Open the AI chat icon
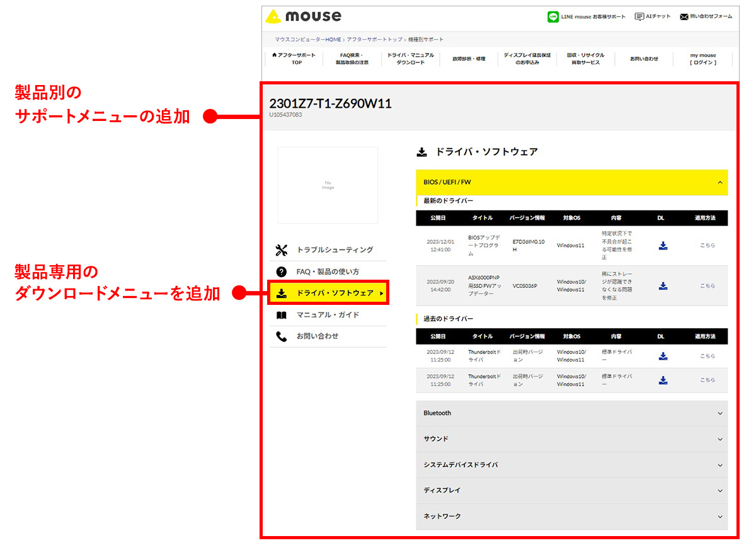 tap(639, 17)
